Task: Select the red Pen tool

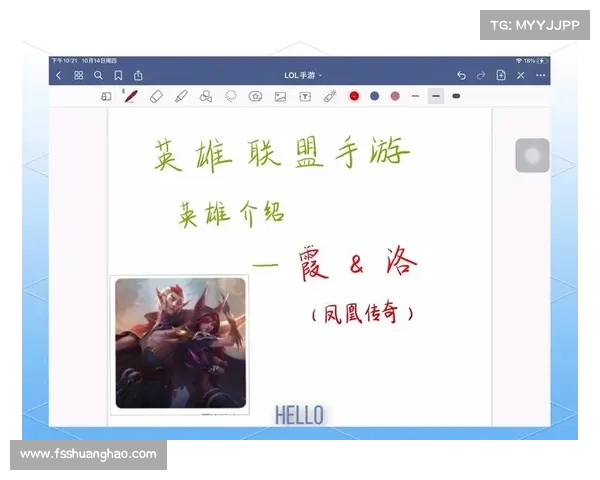Action: point(130,96)
